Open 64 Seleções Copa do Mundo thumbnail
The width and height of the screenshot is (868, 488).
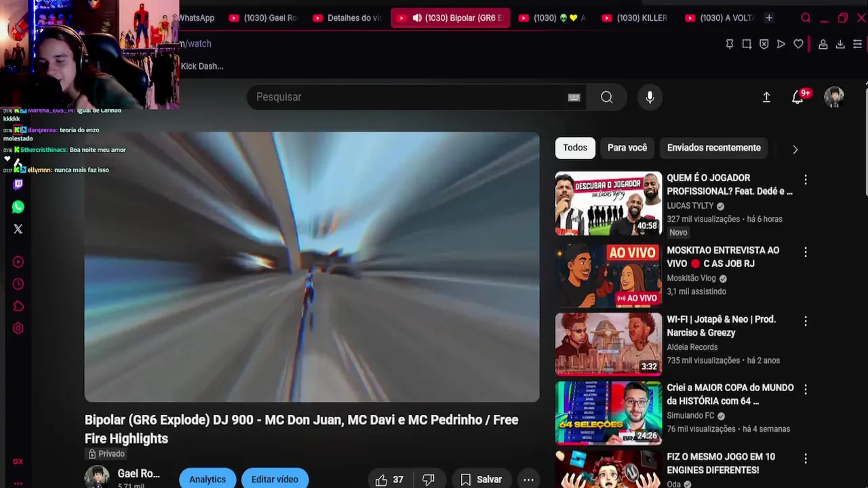[x=608, y=413]
